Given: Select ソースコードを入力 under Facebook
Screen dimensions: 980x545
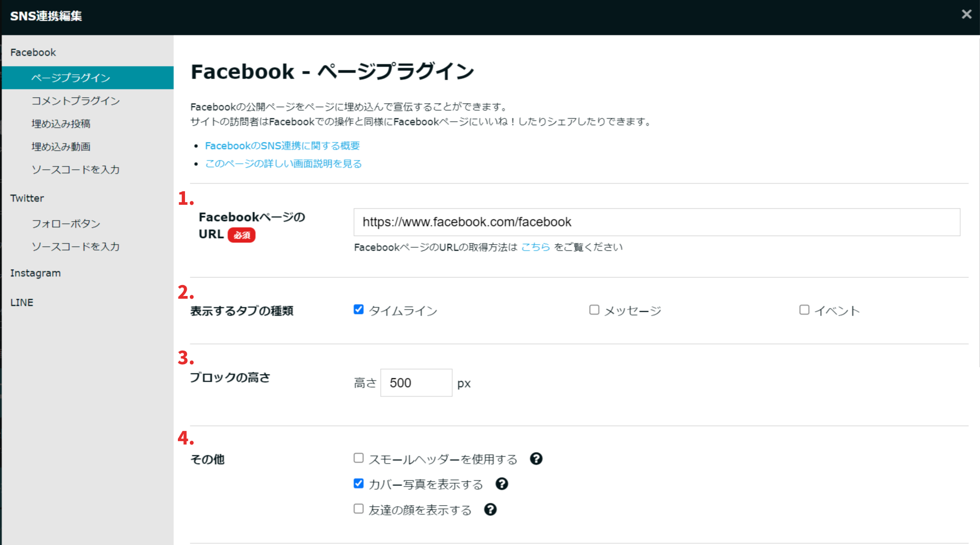Looking at the screenshot, I should click(75, 170).
